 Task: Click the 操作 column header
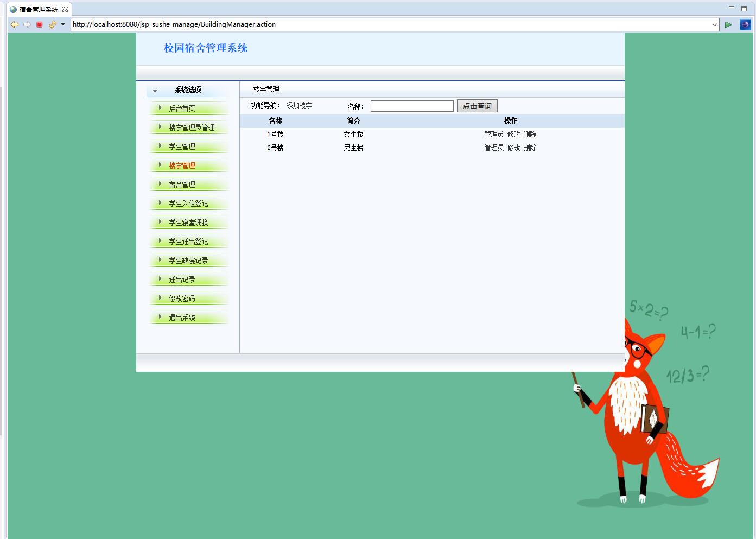[x=510, y=121]
